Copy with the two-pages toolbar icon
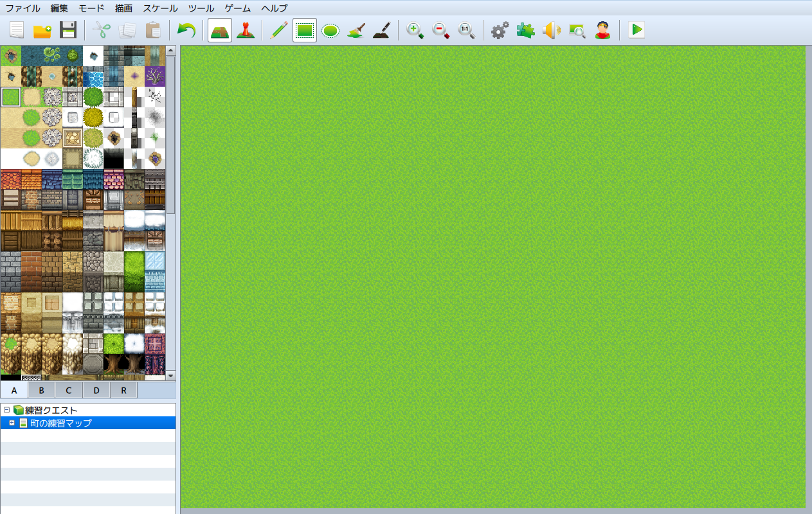Viewport: 812px width, 514px height. coord(127,30)
